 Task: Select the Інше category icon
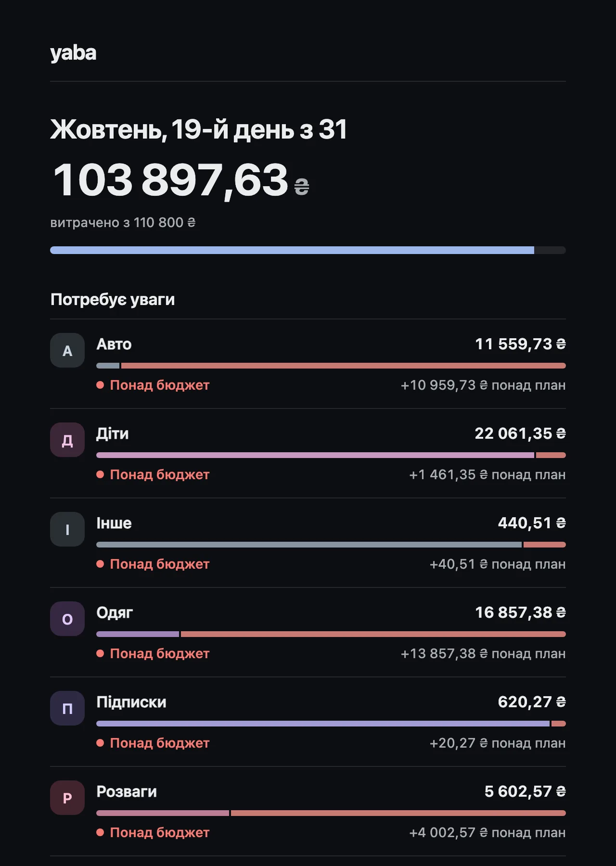pyautogui.click(x=67, y=529)
